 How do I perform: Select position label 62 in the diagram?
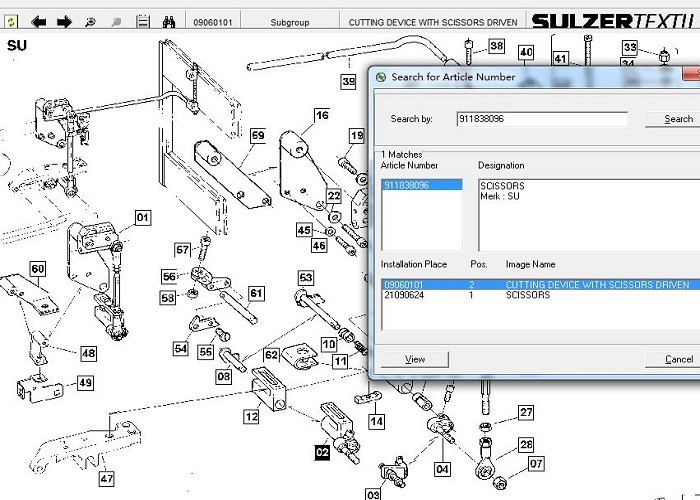271,355
